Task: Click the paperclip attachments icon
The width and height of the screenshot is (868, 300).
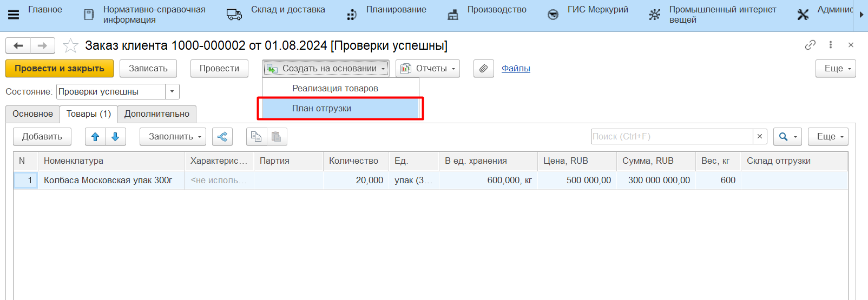Action: [483, 69]
